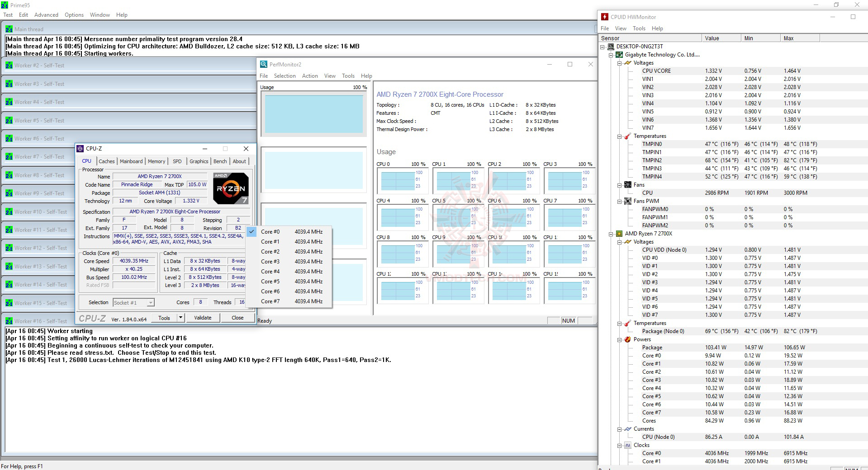Click the Value column header in HWMonitor

coord(721,38)
